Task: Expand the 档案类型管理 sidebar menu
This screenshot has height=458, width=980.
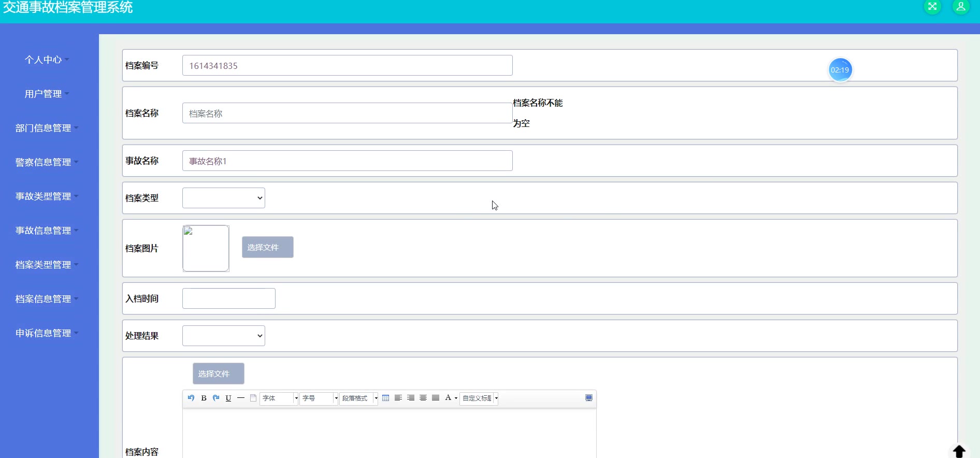Action: click(x=47, y=265)
